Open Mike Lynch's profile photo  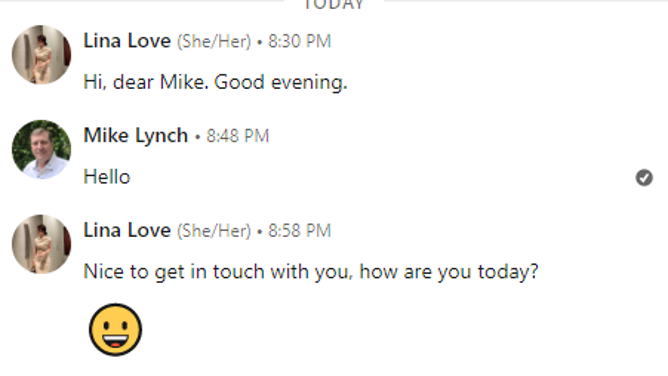pos(41,149)
